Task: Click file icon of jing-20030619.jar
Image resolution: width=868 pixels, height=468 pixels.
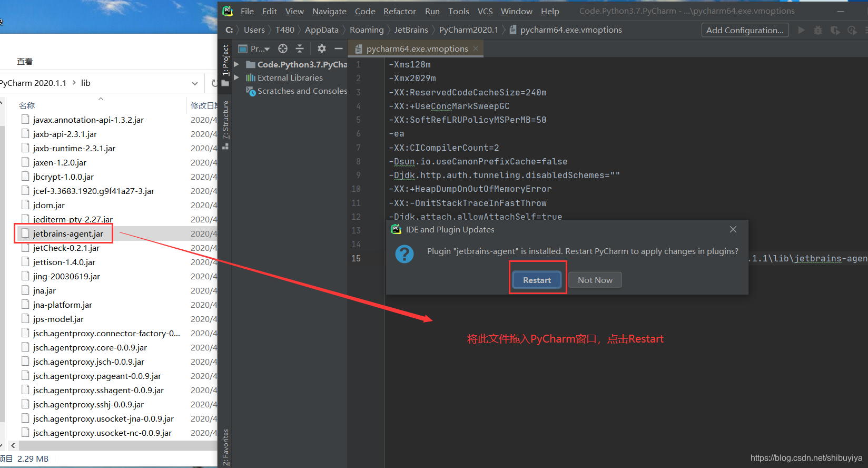Action: (25, 276)
